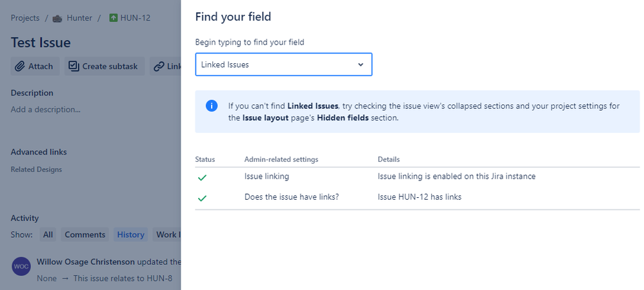Show All activity tab
Image resolution: width=644 pixels, height=290 pixels.
click(x=48, y=235)
